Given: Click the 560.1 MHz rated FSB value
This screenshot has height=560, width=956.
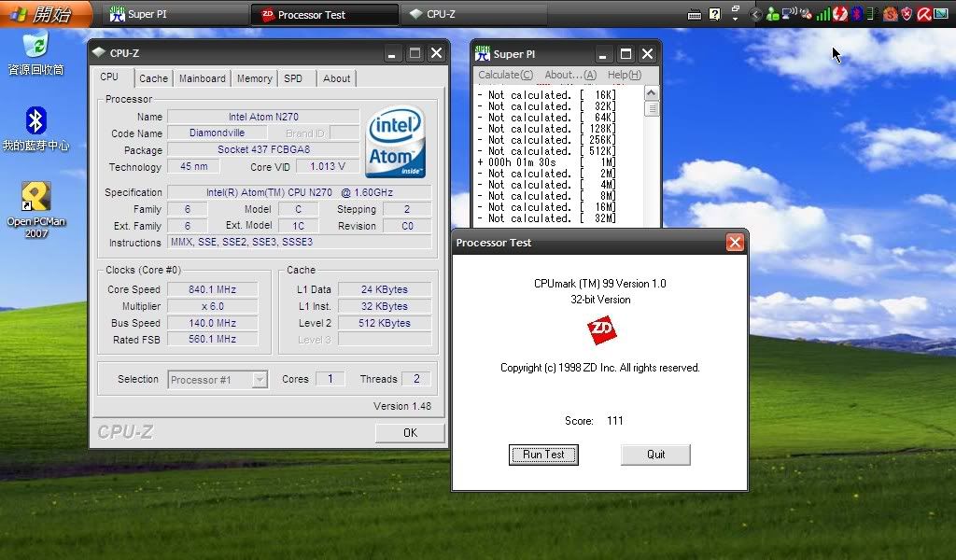Looking at the screenshot, I should click(x=212, y=339).
